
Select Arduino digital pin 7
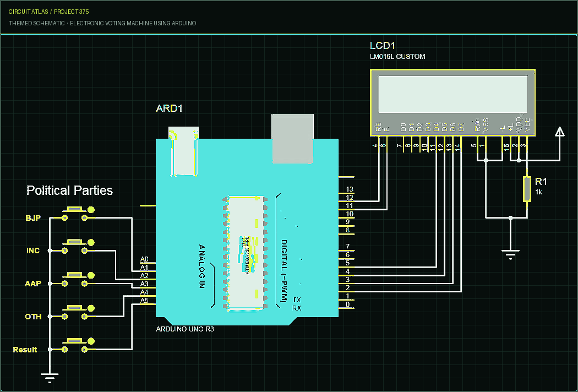pyautogui.click(x=347, y=246)
